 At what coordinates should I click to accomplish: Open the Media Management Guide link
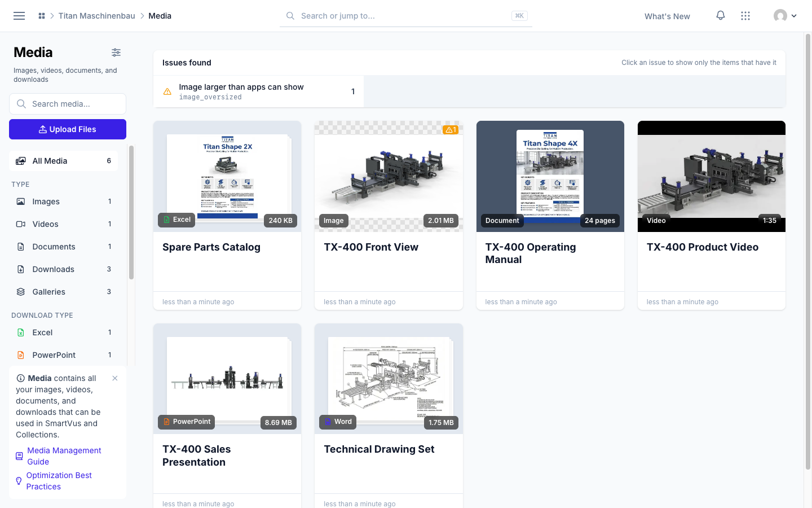(x=64, y=456)
